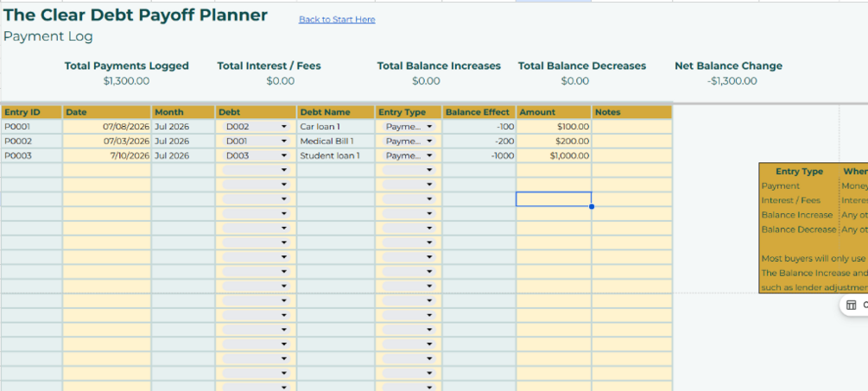Open the 'Back to Start Here' link
868x391 pixels.
[337, 19]
